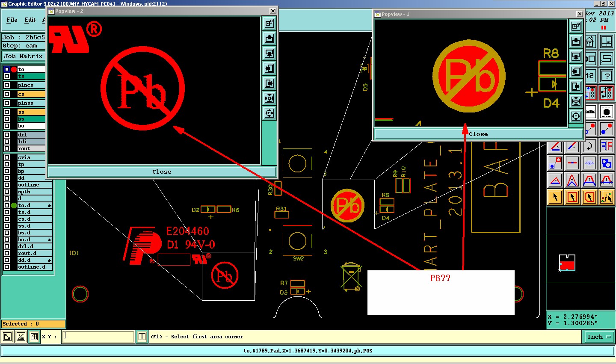Click zoom in icon in Popview - 2
Image resolution: width=616 pixels, height=364 pixels.
269,98
